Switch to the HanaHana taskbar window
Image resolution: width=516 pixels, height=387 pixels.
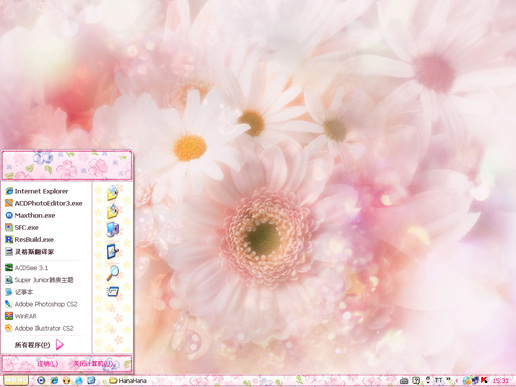pos(128,380)
